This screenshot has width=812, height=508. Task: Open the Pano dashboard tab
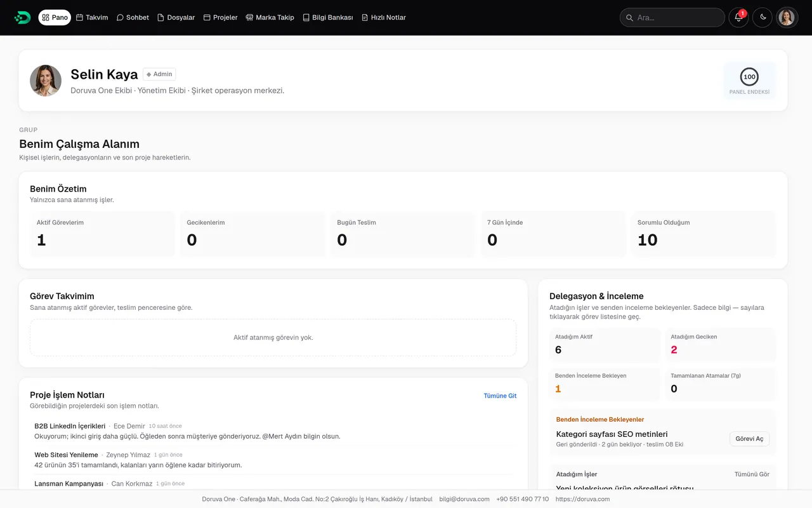(x=55, y=18)
